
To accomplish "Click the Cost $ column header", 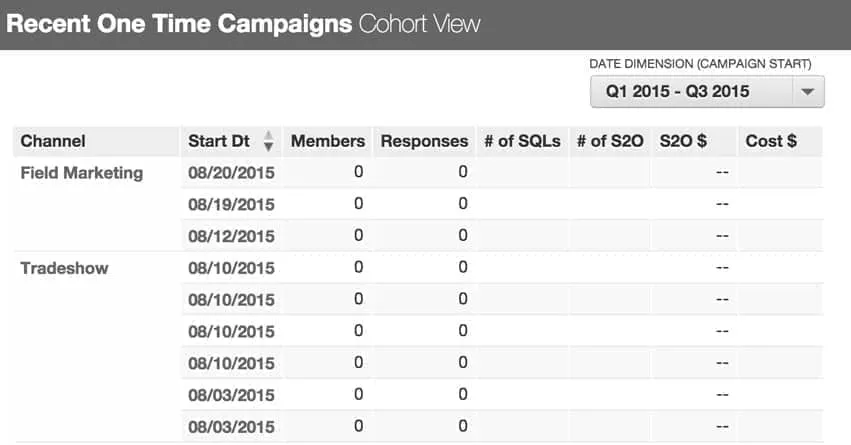I will point(771,141).
